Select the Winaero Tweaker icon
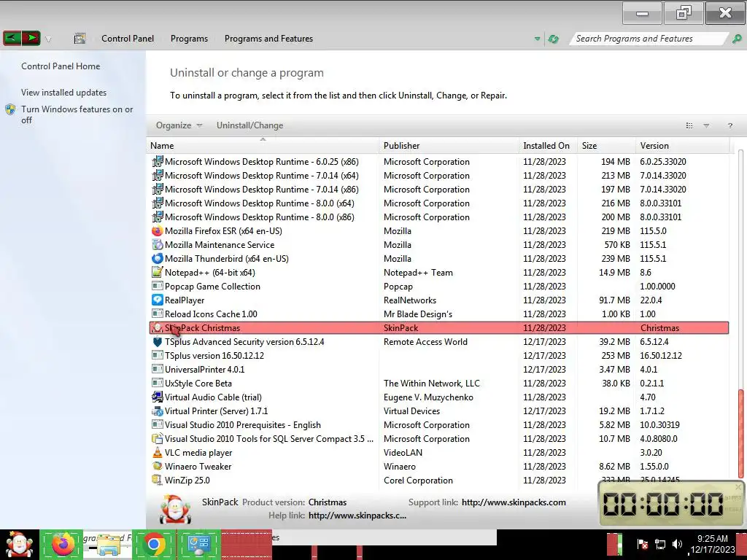Image resolution: width=747 pixels, height=560 pixels. click(158, 466)
